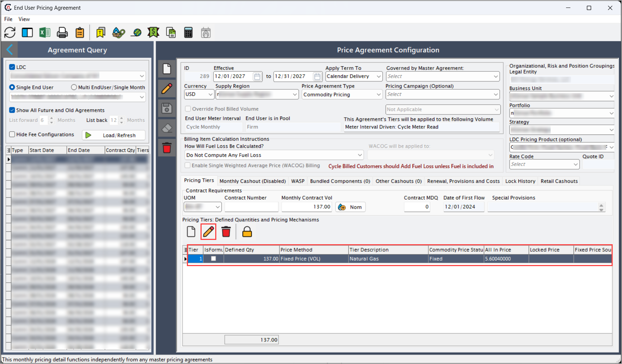Toggle the LDC checkbox
This screenshot has height=364, width=622.
point(12,67)
